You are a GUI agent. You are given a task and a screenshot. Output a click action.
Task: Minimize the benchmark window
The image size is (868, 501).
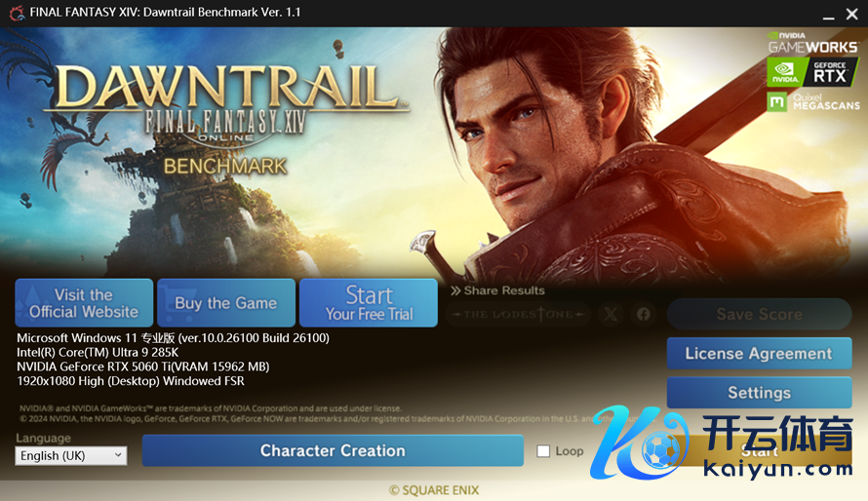coord(828,15)
